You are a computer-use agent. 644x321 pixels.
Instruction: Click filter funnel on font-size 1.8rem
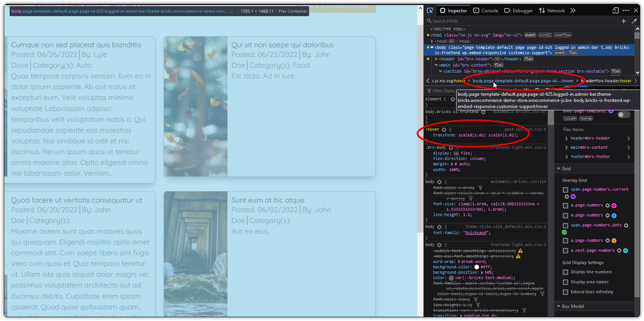pyautogui.click(x=480, y=188)
